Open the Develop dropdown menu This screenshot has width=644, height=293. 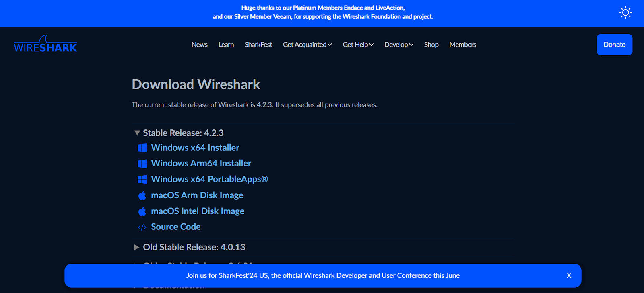399,45
